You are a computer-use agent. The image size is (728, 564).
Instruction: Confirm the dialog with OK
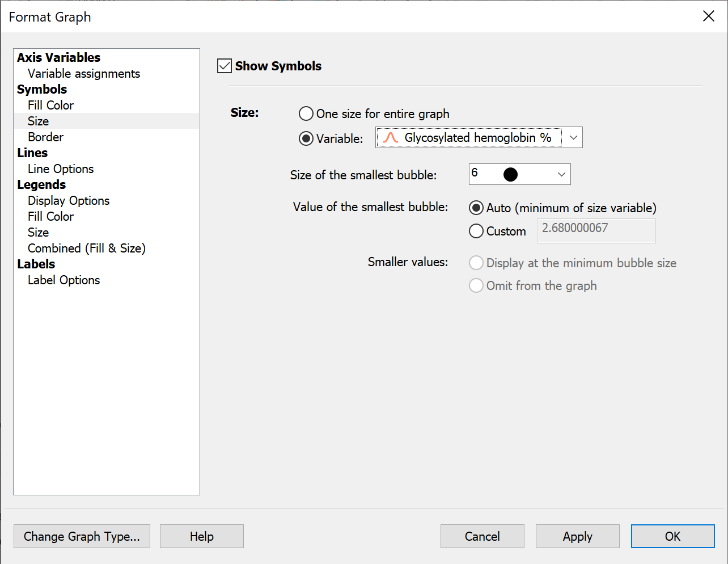[672, 536]
